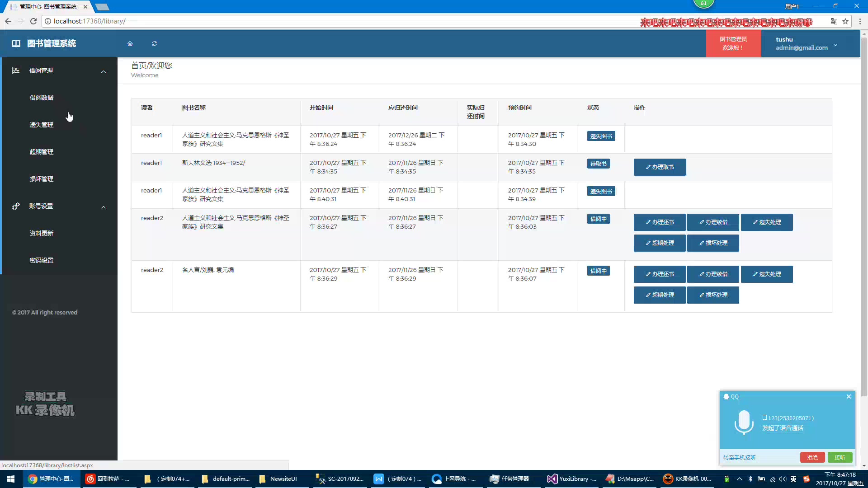This screenshot has width=868, height=488.
Task: Close the QQ voice call popup
Action: 849,396
